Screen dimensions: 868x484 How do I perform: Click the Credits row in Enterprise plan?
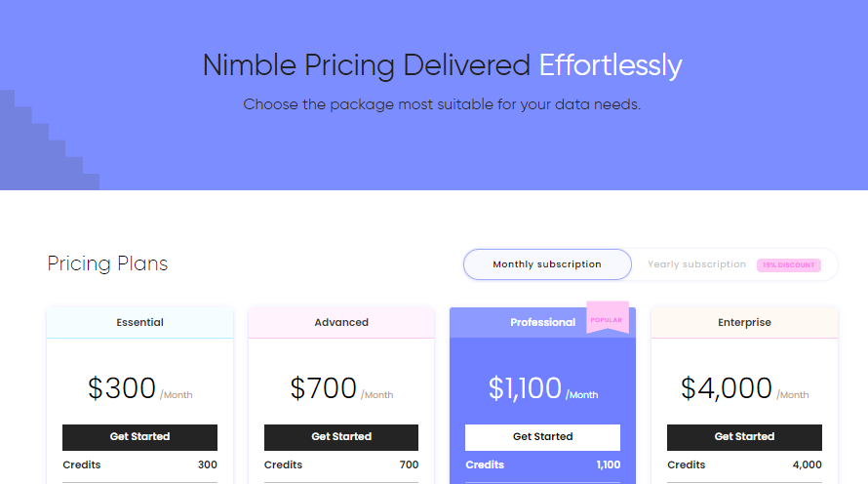click(744, 464)
